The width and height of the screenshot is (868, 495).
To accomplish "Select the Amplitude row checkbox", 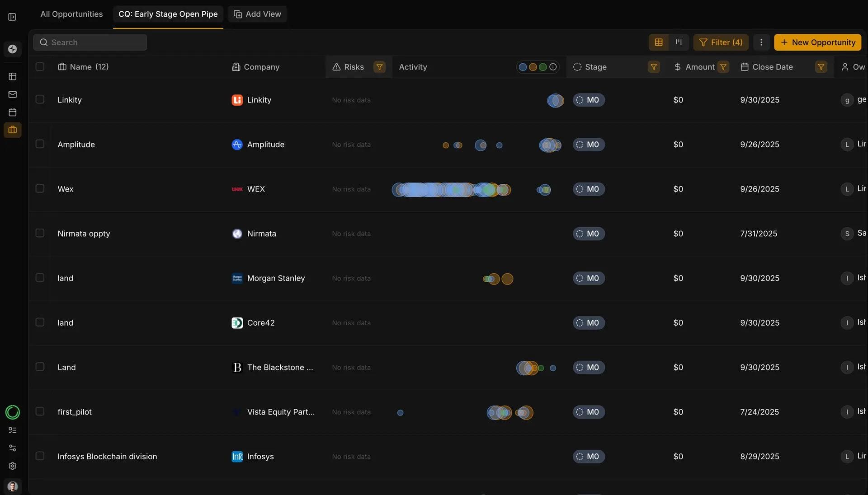I will pyautogui.click(x=40, y=144).
